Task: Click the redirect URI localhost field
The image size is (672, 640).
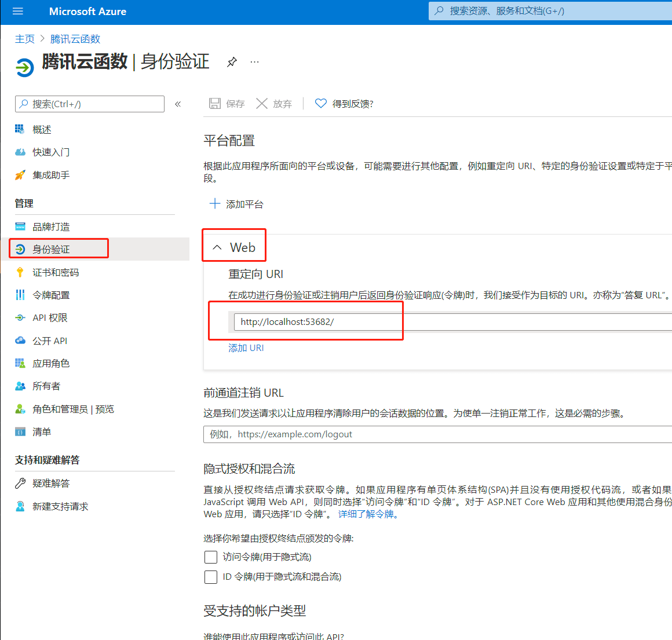Action: coord(453,321)
